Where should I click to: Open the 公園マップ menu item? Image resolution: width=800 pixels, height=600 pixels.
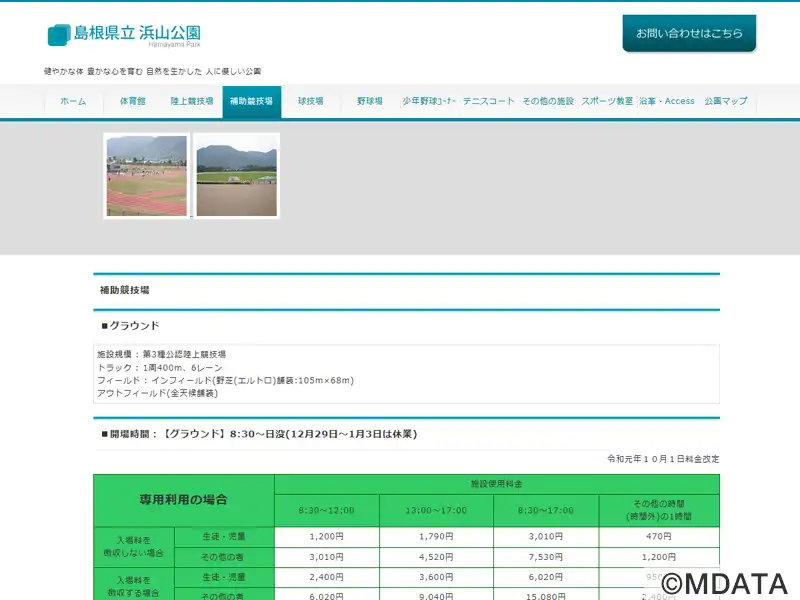tap(725, 102)
